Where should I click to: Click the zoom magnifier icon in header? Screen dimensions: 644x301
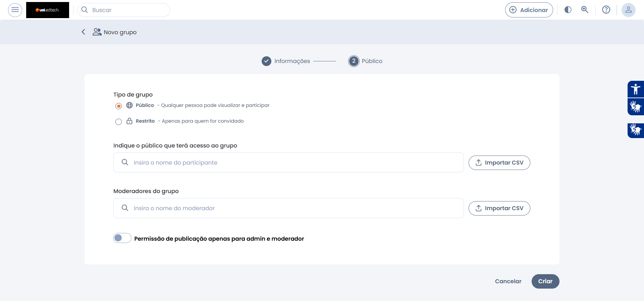click(x=585, y=10)
